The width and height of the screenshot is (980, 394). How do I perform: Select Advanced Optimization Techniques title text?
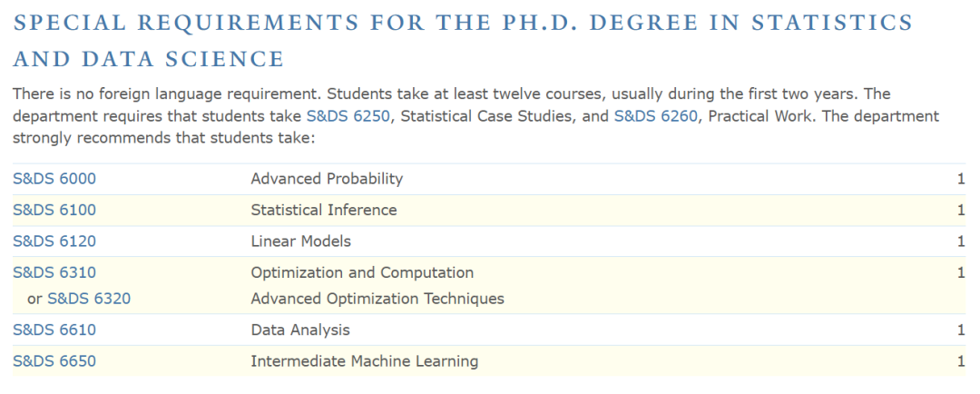tap(377, 299)
